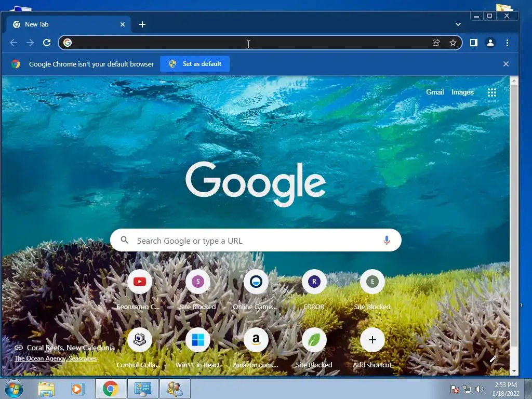Image resolution: width=532 pixels, height=399 pixels.
Task: Open the Google apps grid
Action: (491, 92)
